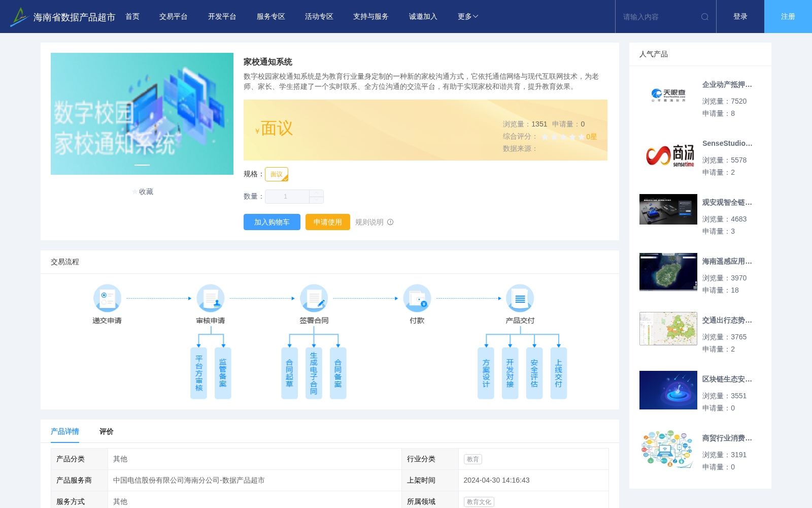This screenshot has width=812, height=508.
Task: Switch to the 产品详情 tab
Action: 65,431
